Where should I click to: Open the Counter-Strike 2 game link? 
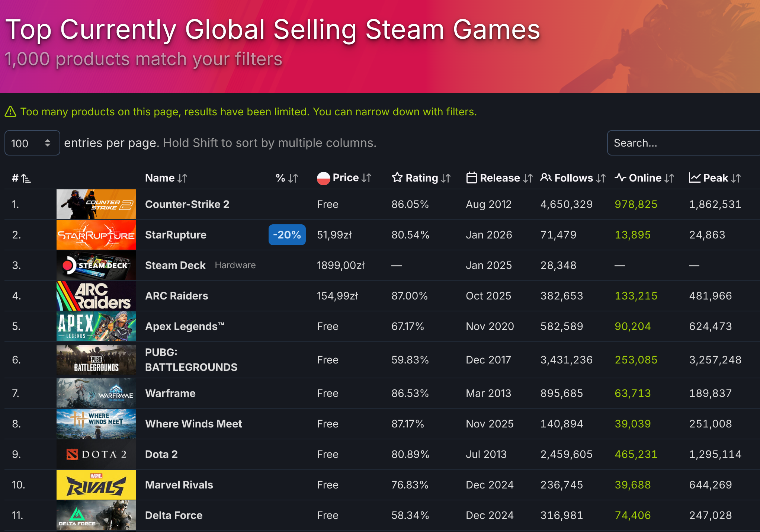[x=187, y=204]
